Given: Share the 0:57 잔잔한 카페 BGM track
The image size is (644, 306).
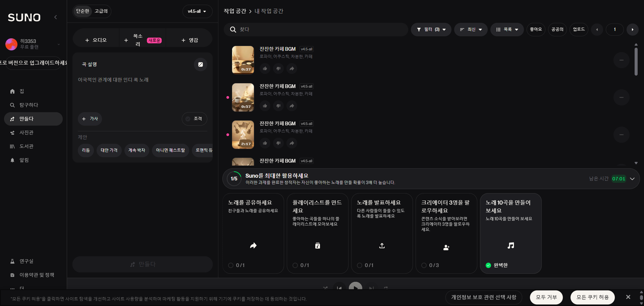Looking at the screenshot, I should point(292,106).
